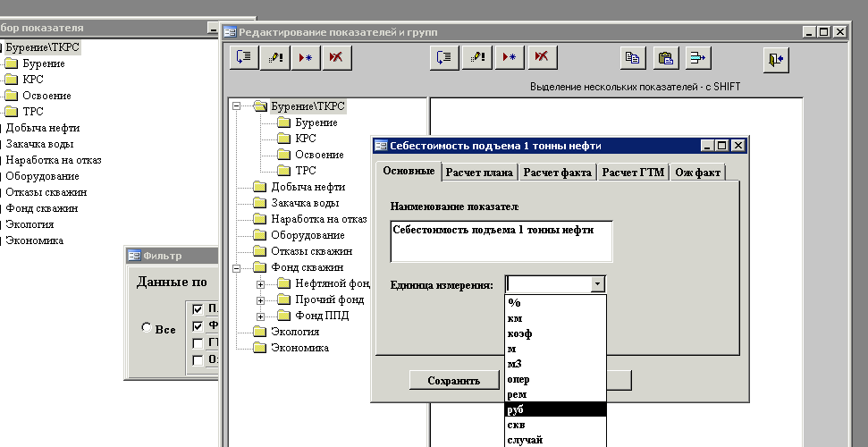Uncheck the first checkbox in Фильтр window

pyautogui.click(x=197, y=309)
